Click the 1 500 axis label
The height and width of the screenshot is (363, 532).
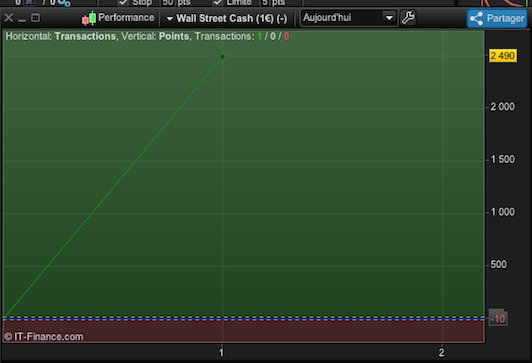pos(502,159)
